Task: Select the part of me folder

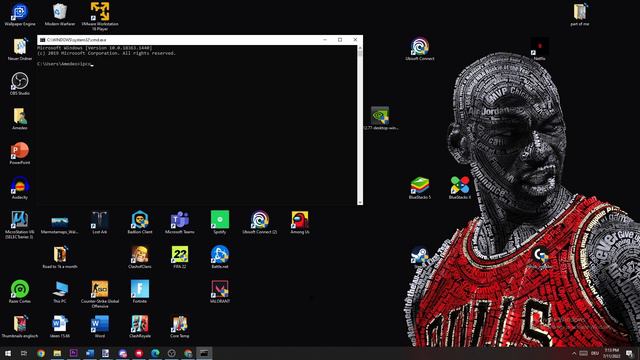Action: [580, 15]
